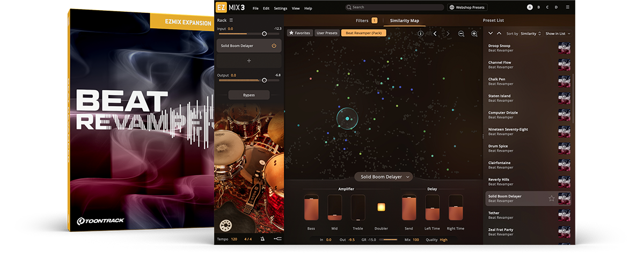
Task: Open the File menu
Action: click(255, 8)
